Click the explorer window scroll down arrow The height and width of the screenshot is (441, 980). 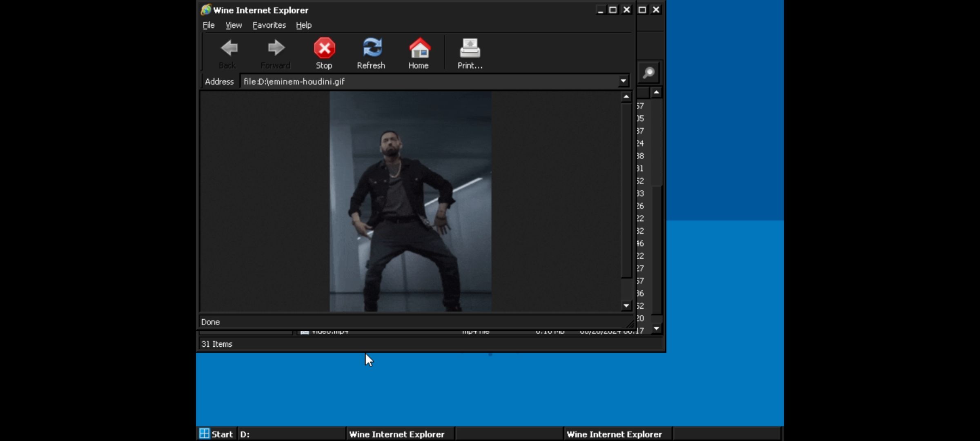tap(656, 329)
